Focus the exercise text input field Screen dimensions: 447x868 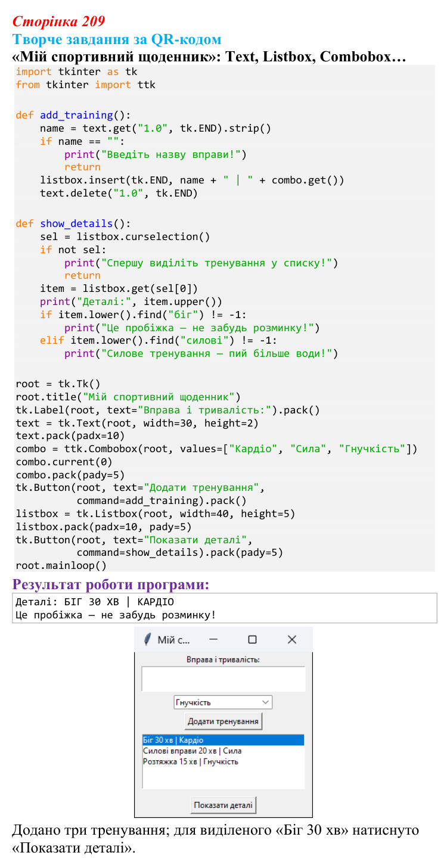(x=223, y=679)
